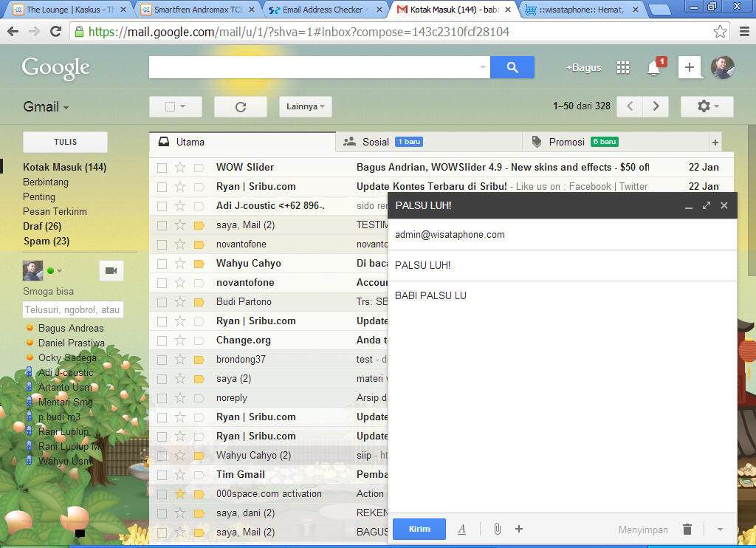Image resolution: width=756 pixels, height=548 pixels.
Task: Switch to the Promosi tab
Action: pos(566,142)
